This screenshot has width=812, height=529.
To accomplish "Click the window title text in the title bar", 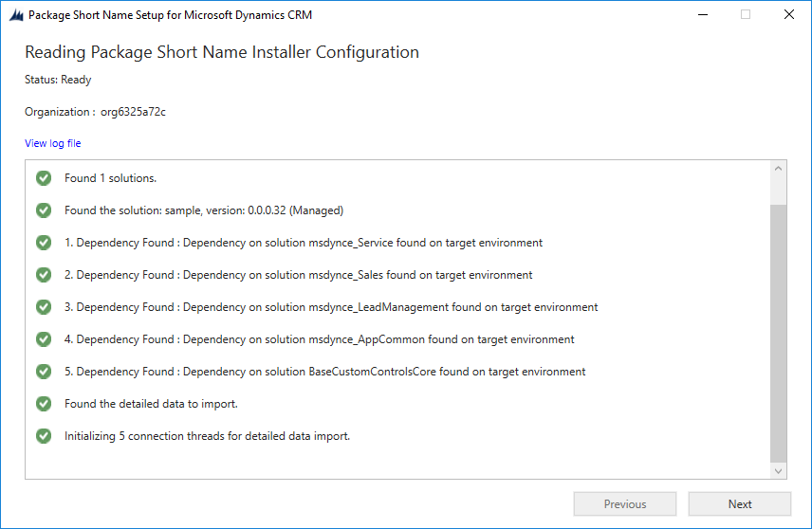I will 171,15.
